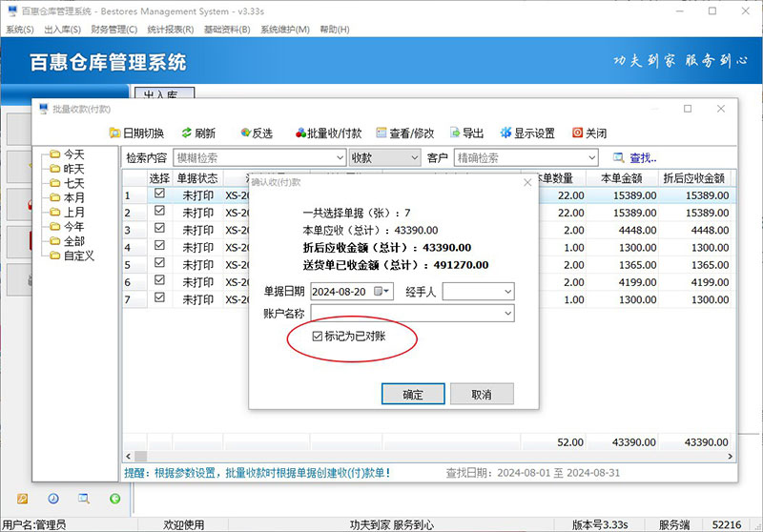Confirm with the 确定 button
The width and height of the screenshot is (763, 532).
click(x=413, y=394)
